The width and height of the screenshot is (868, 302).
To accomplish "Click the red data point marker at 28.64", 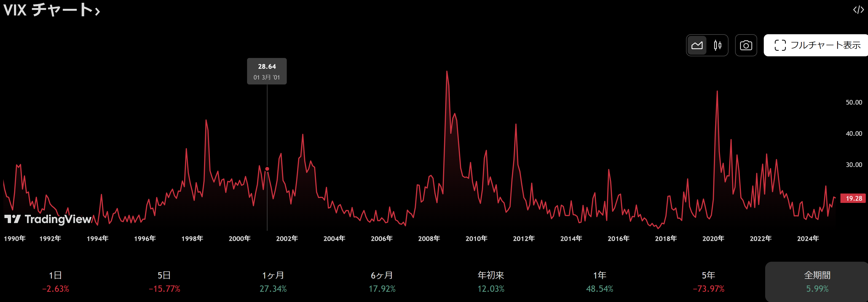I will (267, 169).
